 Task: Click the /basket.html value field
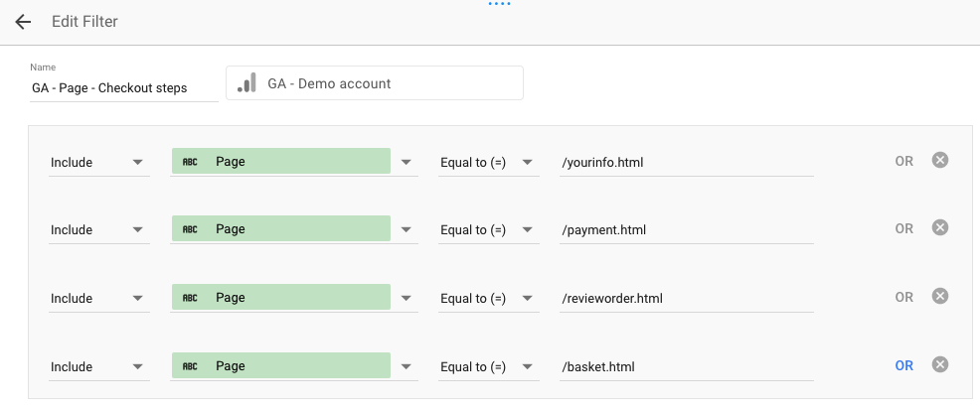coord(686,367)
